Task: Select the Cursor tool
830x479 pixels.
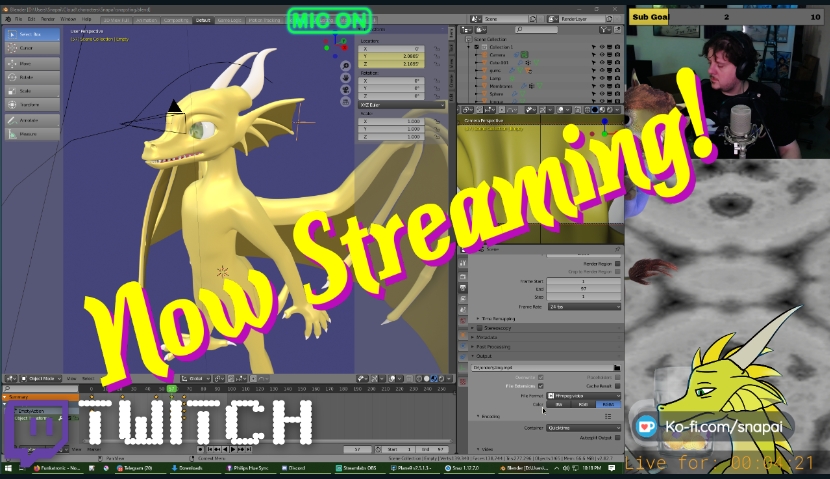Action: point(32,48)
